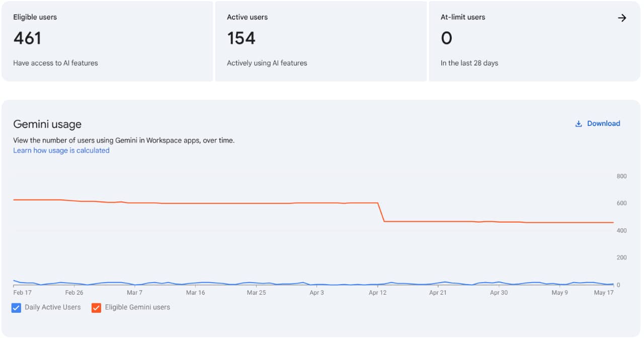Click the Mar 16 axis label

[195, 292]
